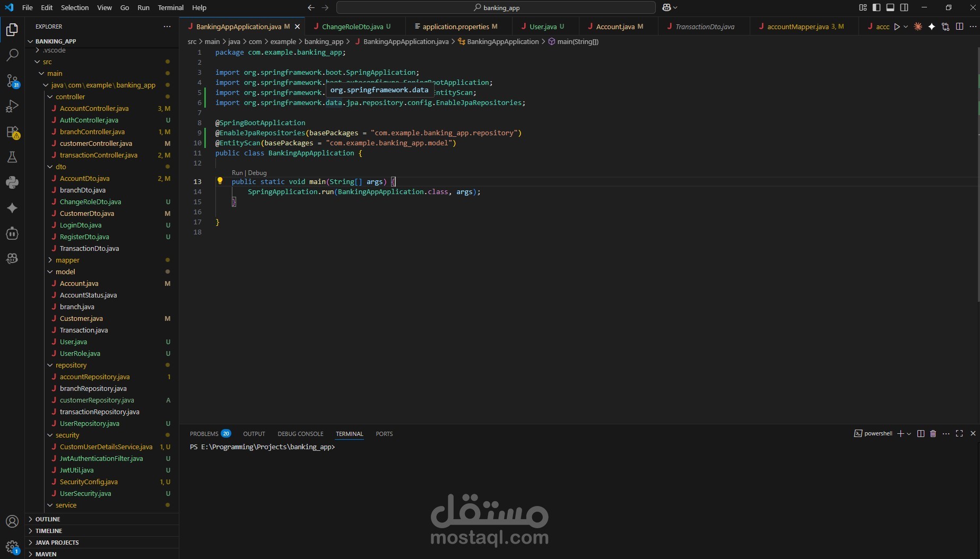The width and height of the screenshot is (980, 559).
Task: Toggle the bottom panel visibility
Action: [890, 7]
